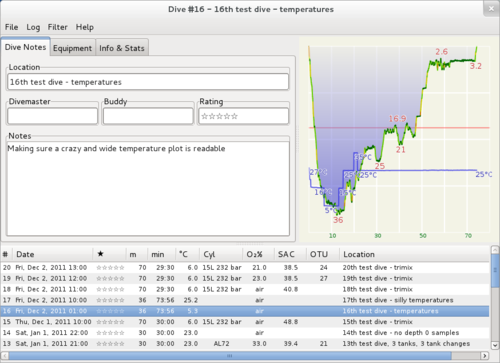Switch to the Dive Notes tab
This screenshot has height=363, width=500.
tap(25, 47)
